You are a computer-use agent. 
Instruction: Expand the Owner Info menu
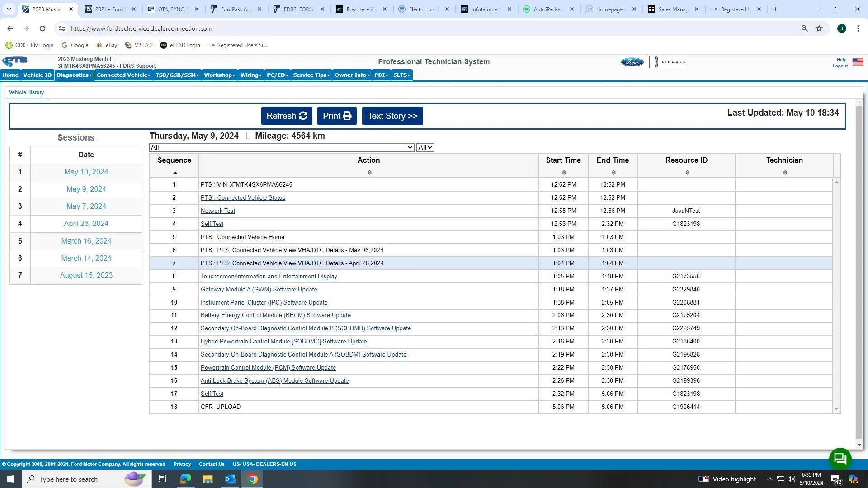pyautogui.click(x=352, y=75)
